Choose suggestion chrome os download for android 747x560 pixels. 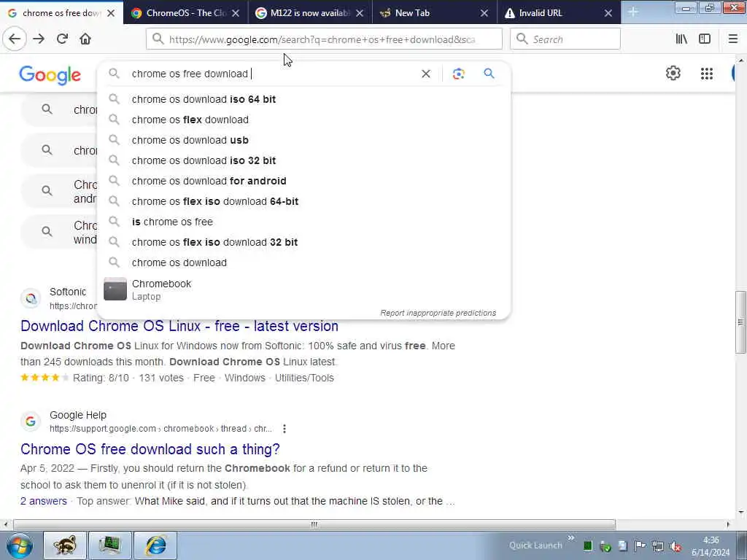click(x=304, y=181)
